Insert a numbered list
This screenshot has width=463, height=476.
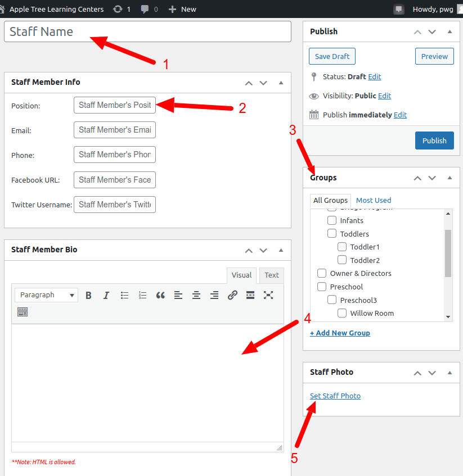pos(142,295)
